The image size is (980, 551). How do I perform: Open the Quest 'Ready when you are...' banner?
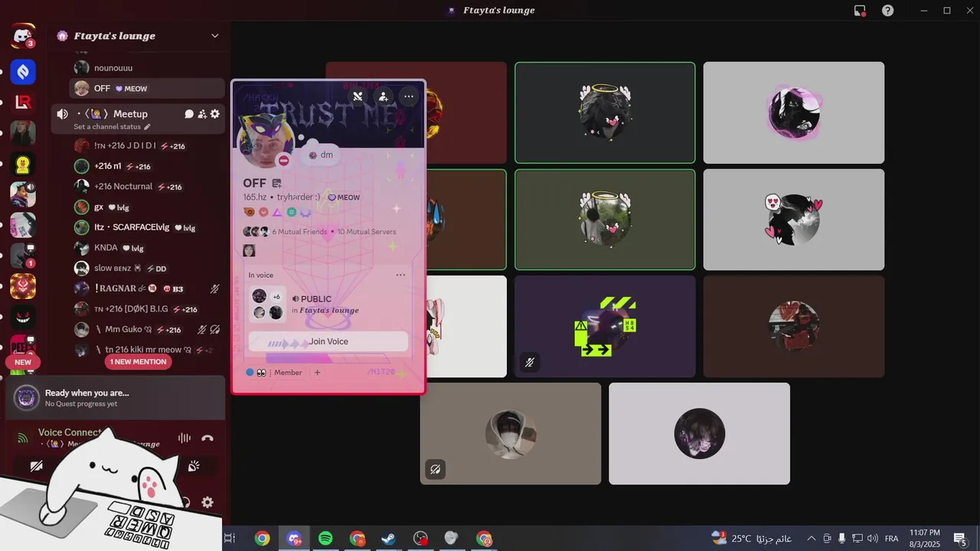(x=115, y=398)
